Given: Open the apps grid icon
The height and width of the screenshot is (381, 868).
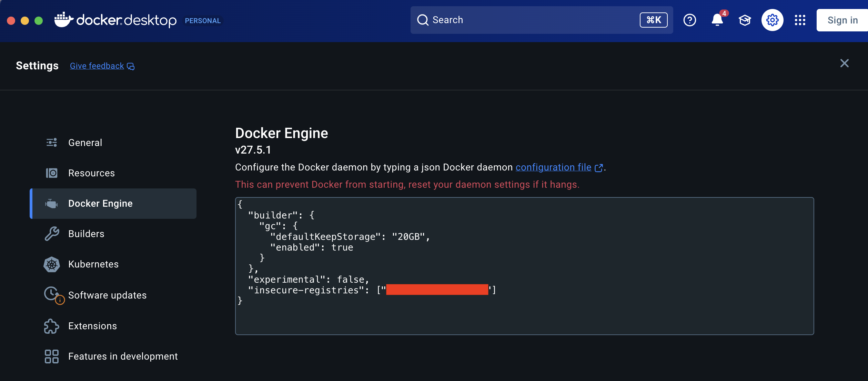Looking at the screenshot, I should click(x=800, y=20).
